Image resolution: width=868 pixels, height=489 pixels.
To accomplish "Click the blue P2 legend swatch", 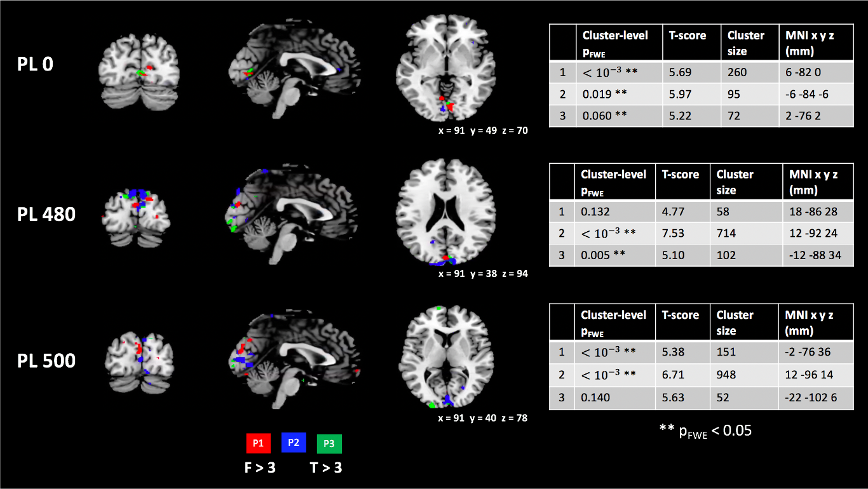I will (x=294, y=442).
